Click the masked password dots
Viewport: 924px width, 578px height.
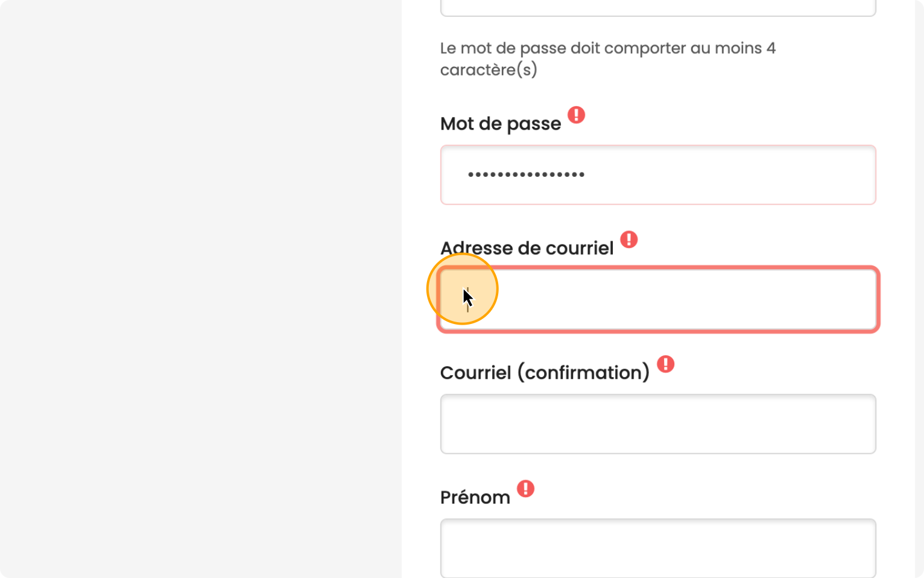526,175
